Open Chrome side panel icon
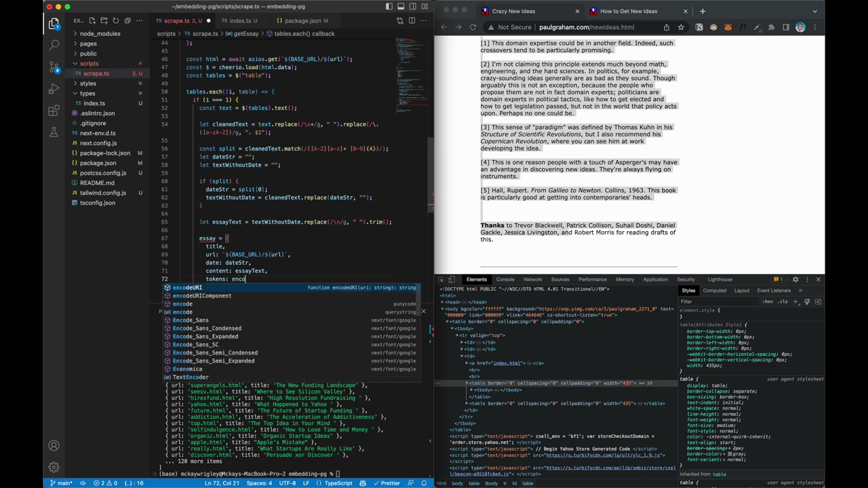This screenshot has width=868, height=488. click(x=786, y=28)
